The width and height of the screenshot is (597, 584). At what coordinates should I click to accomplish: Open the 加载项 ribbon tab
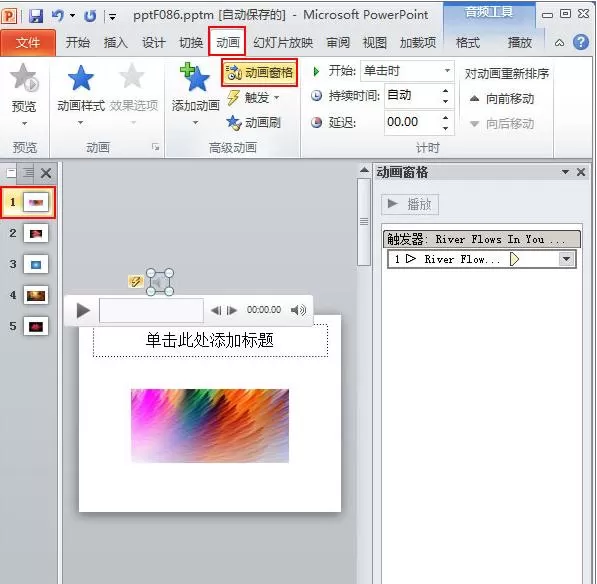tap(418, 42)
